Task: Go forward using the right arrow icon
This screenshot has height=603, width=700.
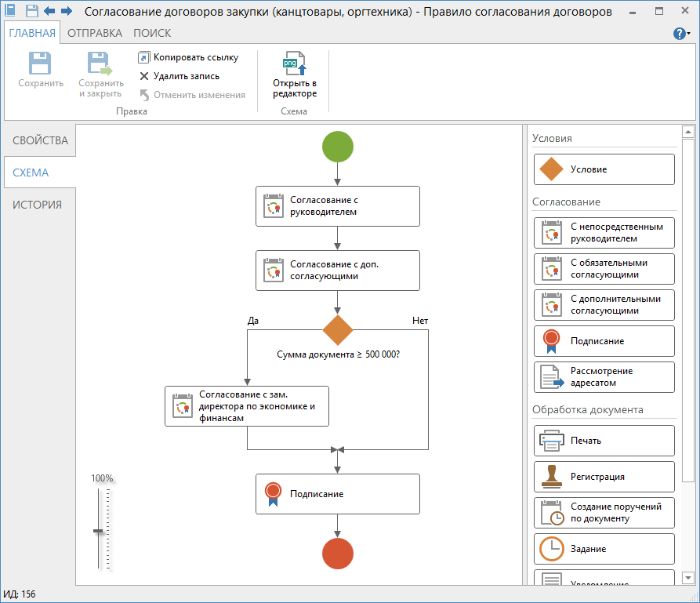Action: tap(67, 11)
